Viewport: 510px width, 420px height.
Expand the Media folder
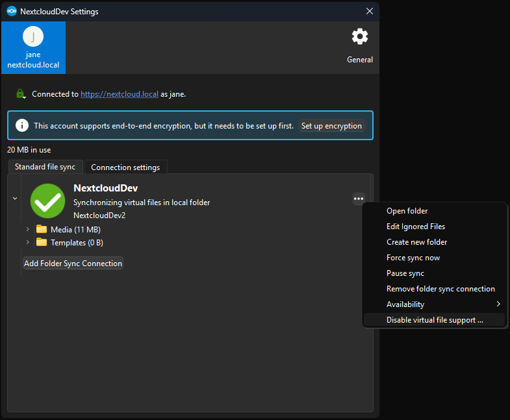[28, 229]
